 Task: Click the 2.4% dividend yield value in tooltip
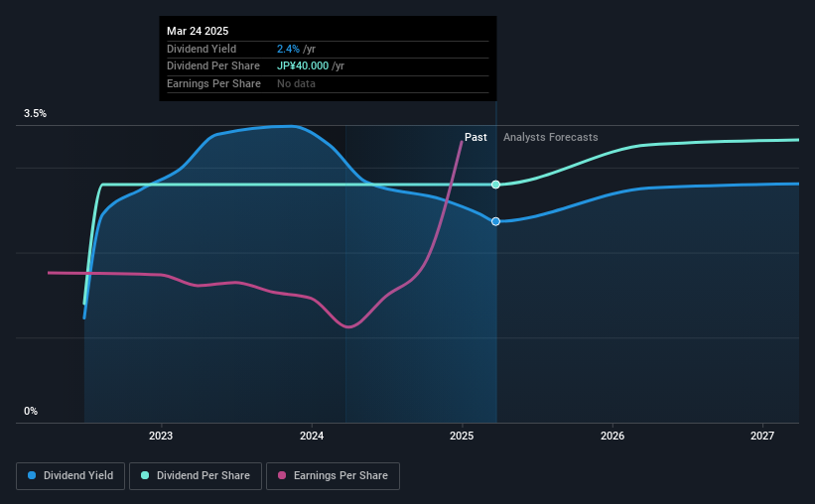[x=288, y=49]
